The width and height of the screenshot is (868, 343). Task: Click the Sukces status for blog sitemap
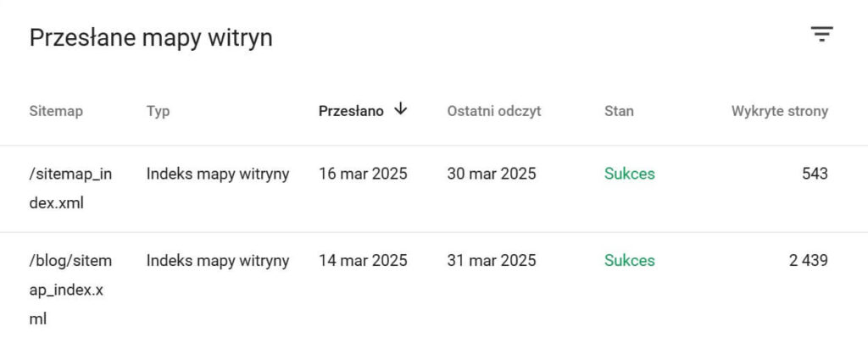630,261
